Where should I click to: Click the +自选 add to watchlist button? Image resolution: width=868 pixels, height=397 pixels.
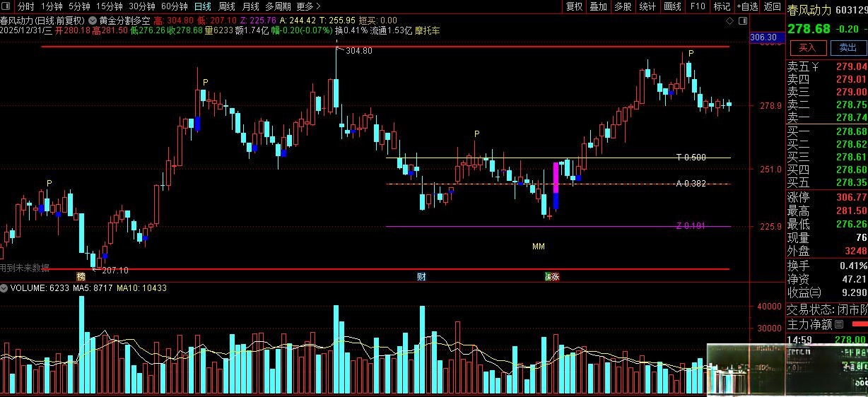point(746,6)
